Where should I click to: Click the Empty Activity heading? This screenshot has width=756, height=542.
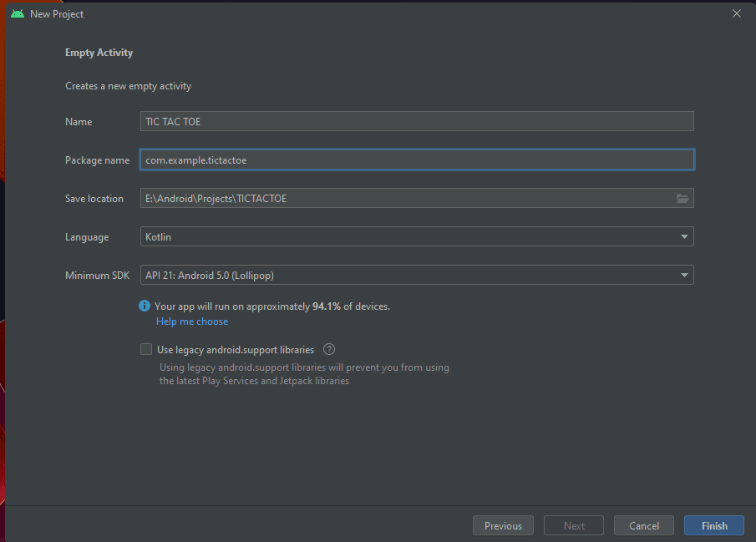(x=99, y=53)
